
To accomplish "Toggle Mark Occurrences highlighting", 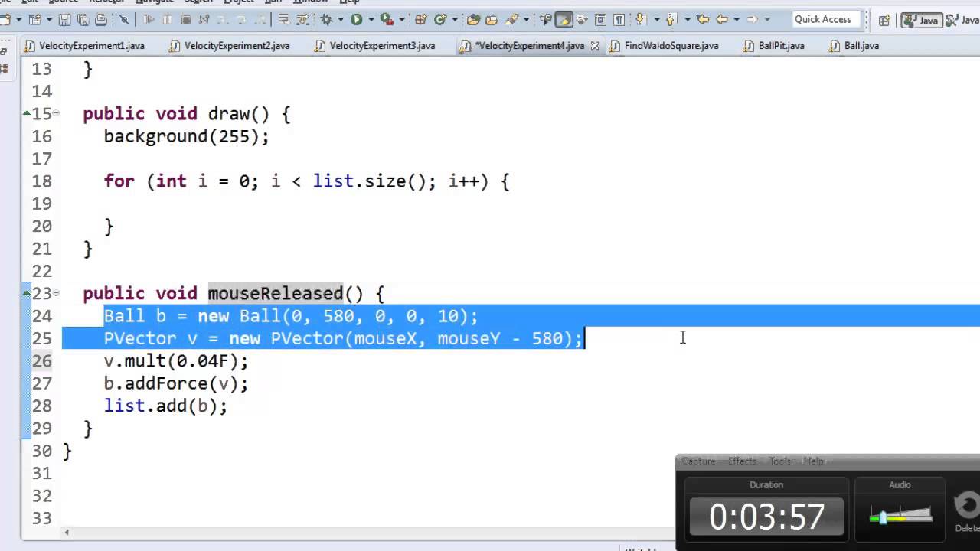I will pyautogui.click(x=563, y=19).
